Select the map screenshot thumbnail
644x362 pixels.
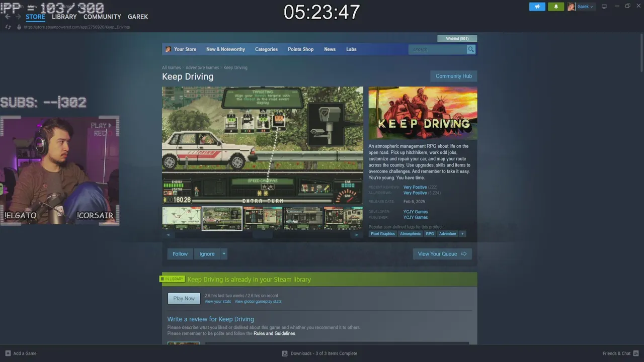click(x=182, y=218)
